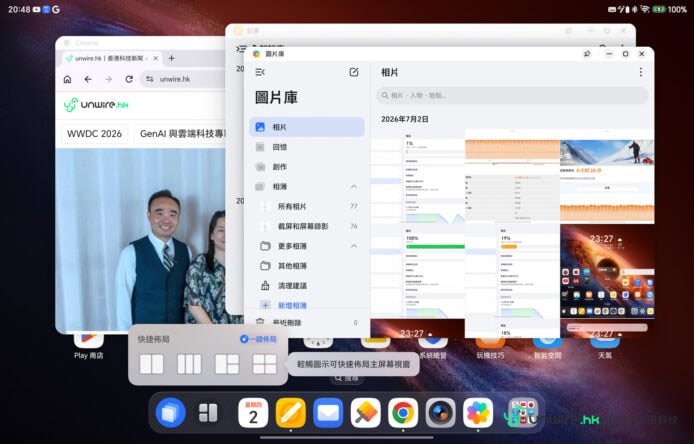Open the paintbrush Themes app in dock
The image size is (694, 444).
pyautogui.click(x=366, y=413)
